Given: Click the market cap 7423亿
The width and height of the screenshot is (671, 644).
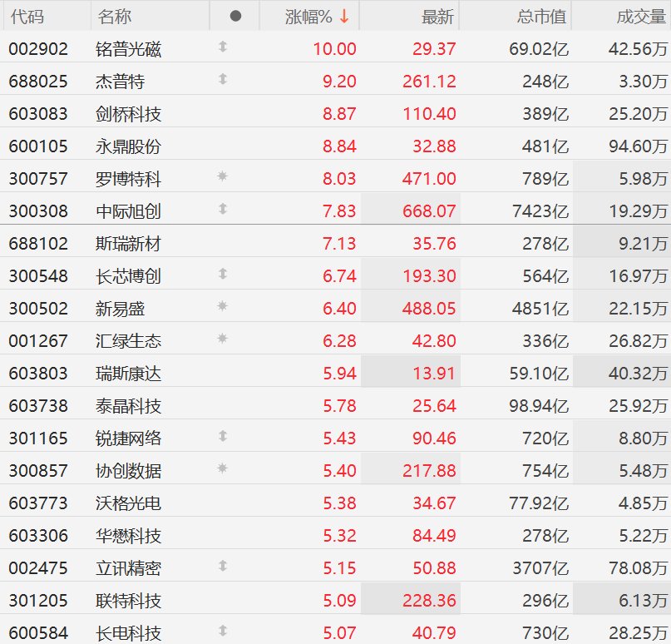Looking at the screenshot, I should tap(541, 211).
